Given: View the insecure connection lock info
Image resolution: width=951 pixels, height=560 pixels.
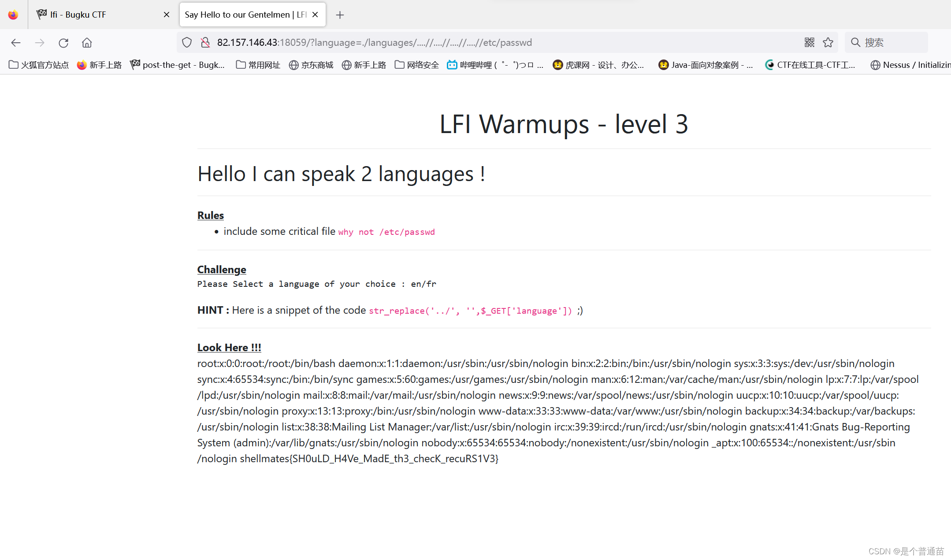Looking at the screenshot, I should (x=204, y=42).
